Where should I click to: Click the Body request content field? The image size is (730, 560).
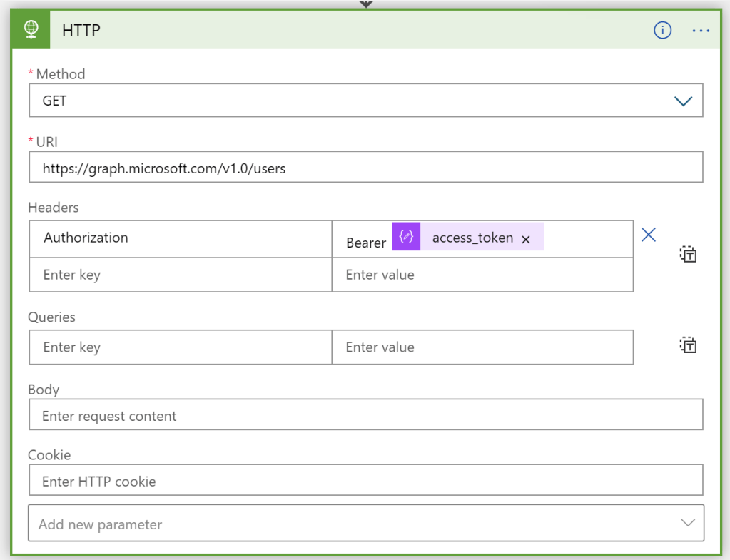click(x=365, y=416)
